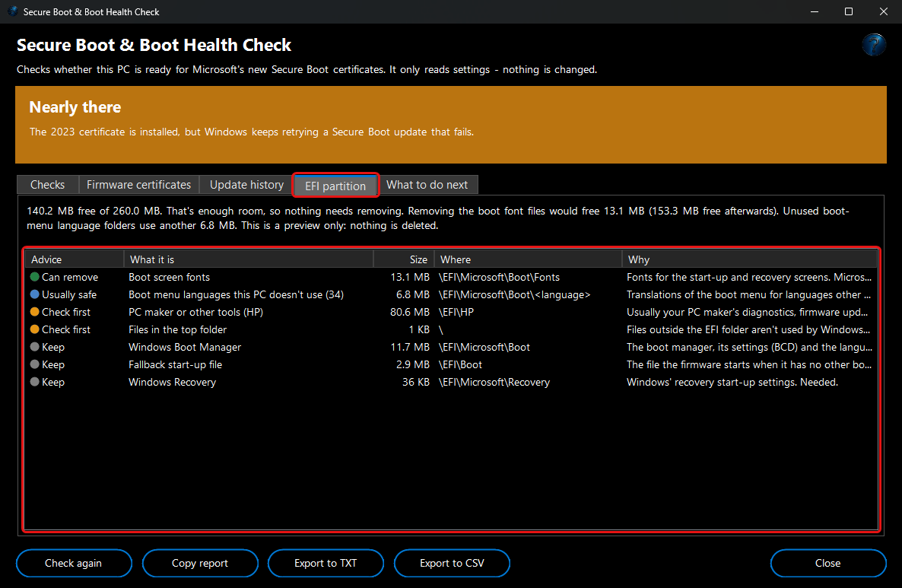Click blue dot beside Usually safe
Screen dimensions: 902x588
click(34, 294)
